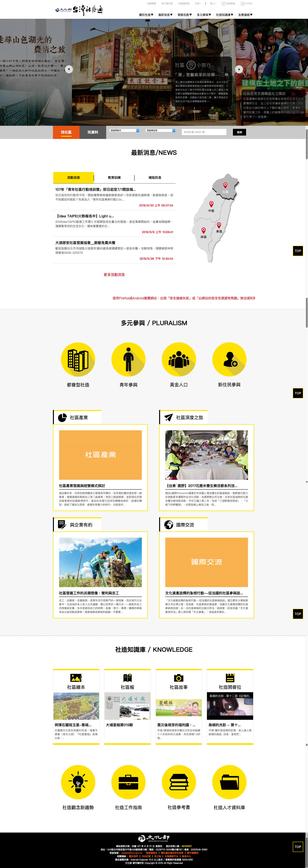Click the 查詢 search button
Screen dimensions: 308x868
click(239, 132)
